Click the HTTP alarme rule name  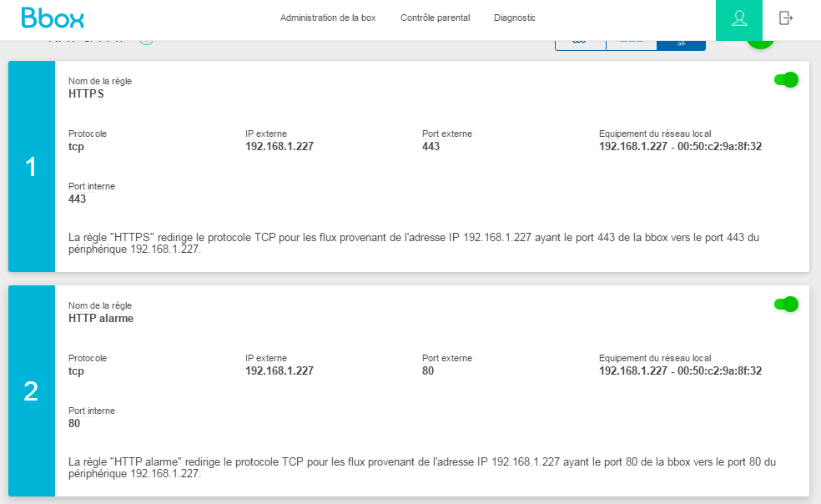pyautogui.click(x=101, y=319)
